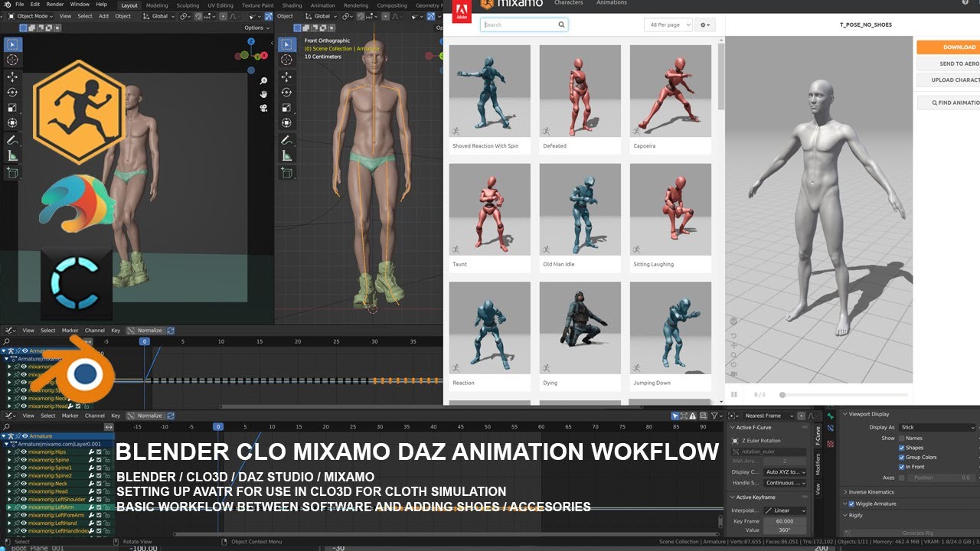Viewport: 980px width, 551px height.
Task: Switch to the Modifiers sidebar tab
Action: tap(818, 463)
